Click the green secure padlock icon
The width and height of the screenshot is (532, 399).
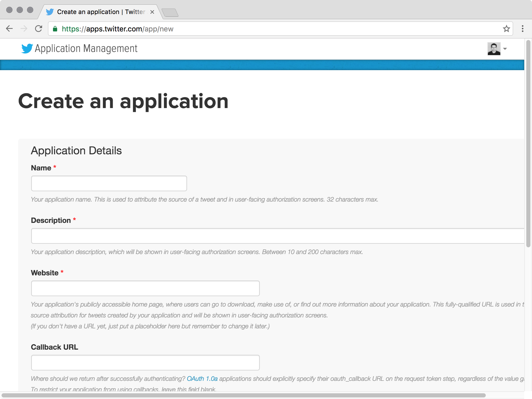(55, 29)
